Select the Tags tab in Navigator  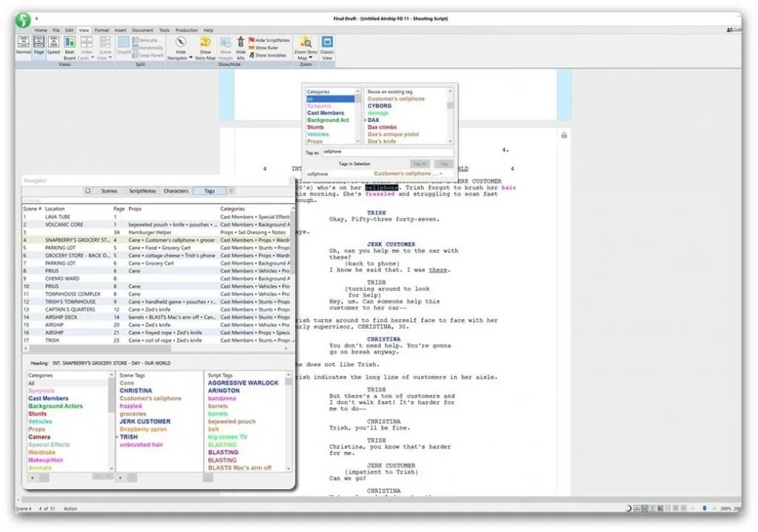point(209,191)
